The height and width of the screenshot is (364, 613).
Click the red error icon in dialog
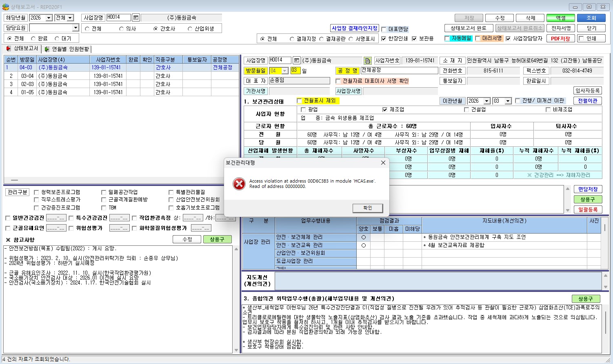(x=239, y=184)
